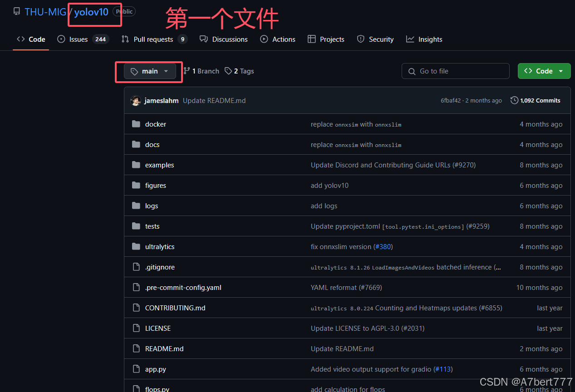View the 1,092 Commits history
Screen dimensions: 575x392
[536, 101]
